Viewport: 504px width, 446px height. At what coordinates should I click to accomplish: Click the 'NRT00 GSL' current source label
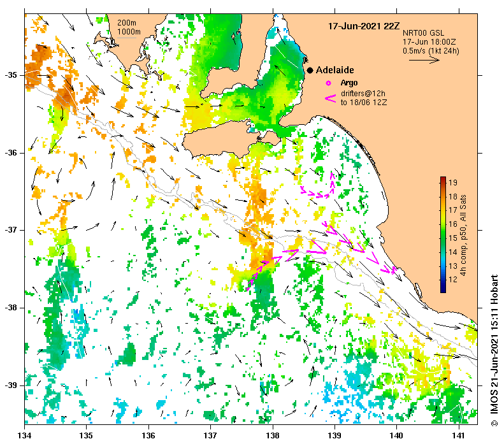[423, 32]
